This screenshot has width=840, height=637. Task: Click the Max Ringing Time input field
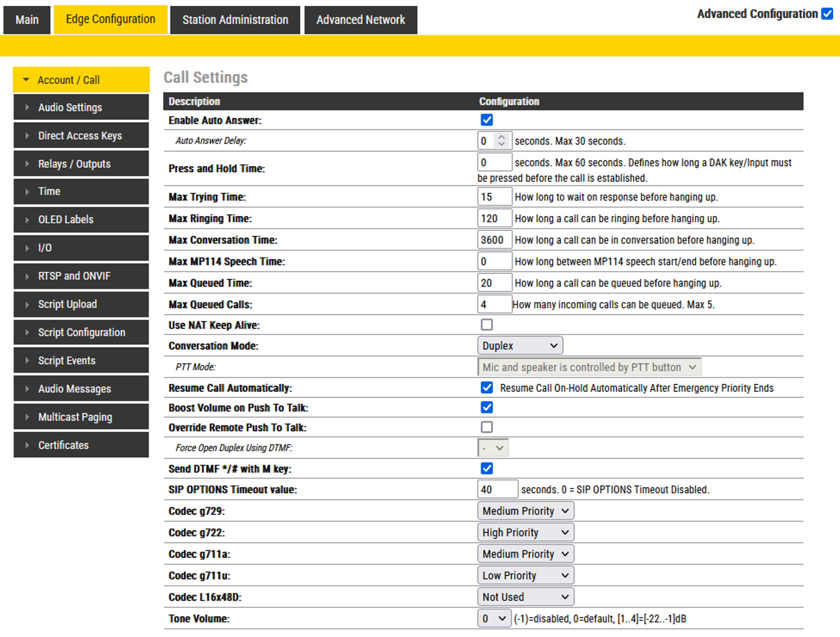tap(494, 218)
